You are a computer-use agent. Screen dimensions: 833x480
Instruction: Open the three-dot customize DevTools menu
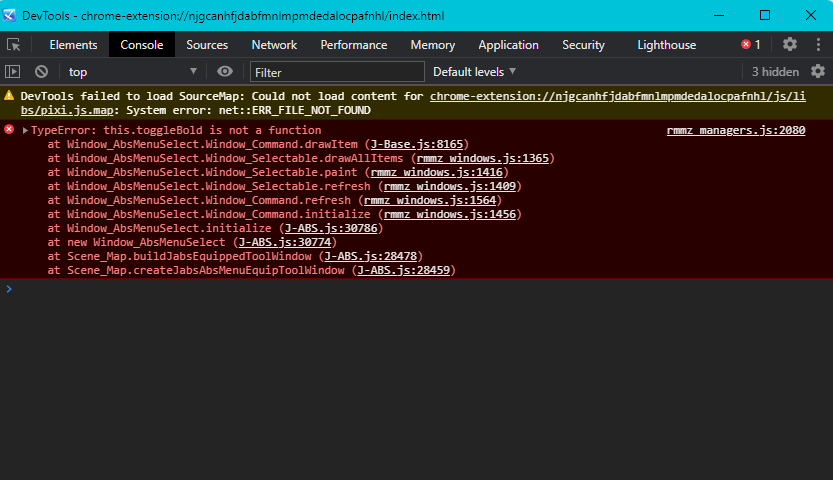818,44
